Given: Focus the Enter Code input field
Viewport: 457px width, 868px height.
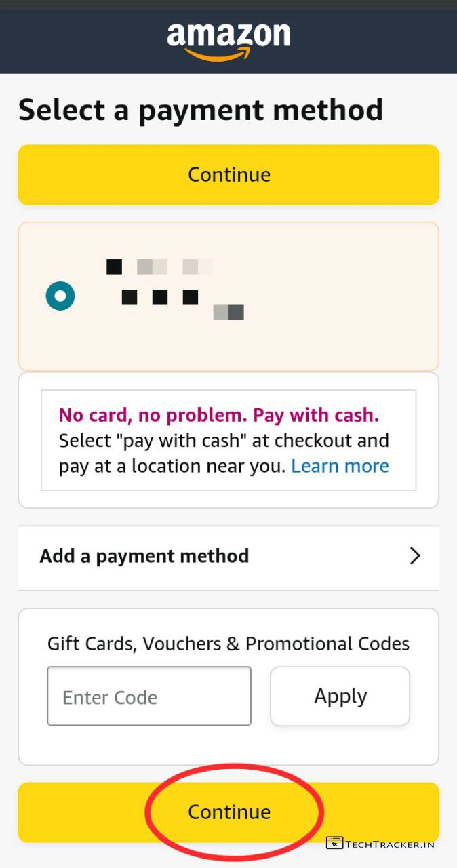Looking at the screenshot, I should (149, 696).
